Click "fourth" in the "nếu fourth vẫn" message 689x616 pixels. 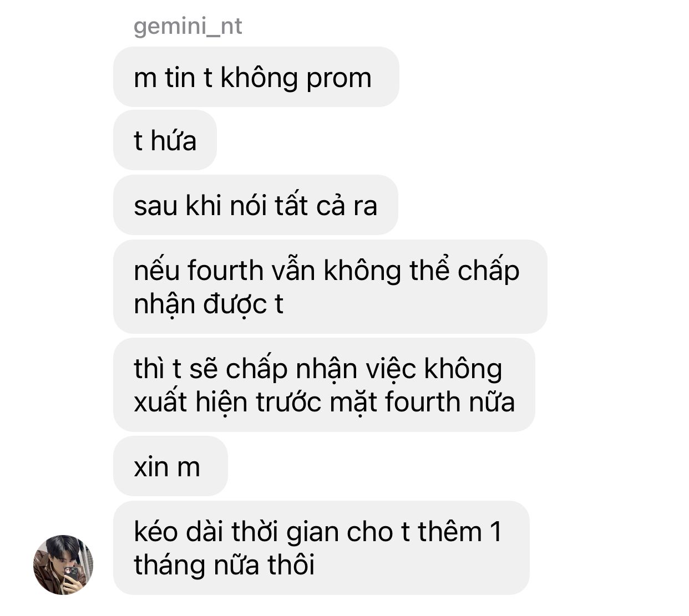(227, 271)
